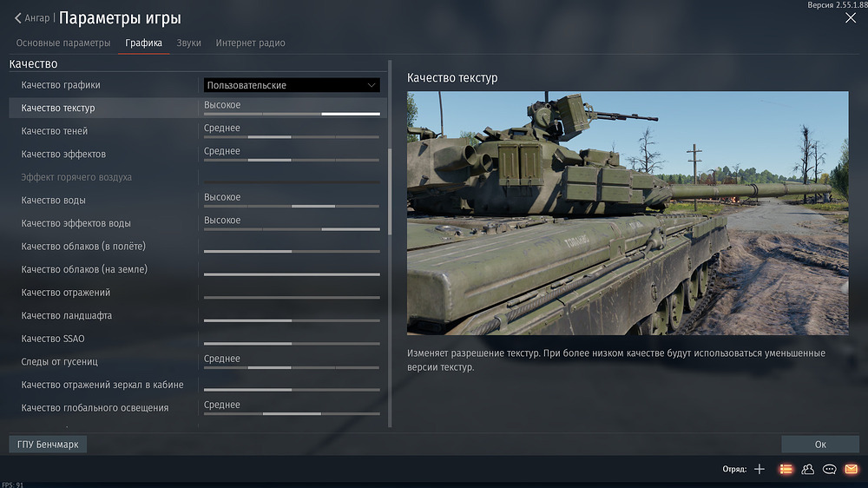
Task: Adjust Качество отражений зеркал в кабине slider
Action: [292, 389]
